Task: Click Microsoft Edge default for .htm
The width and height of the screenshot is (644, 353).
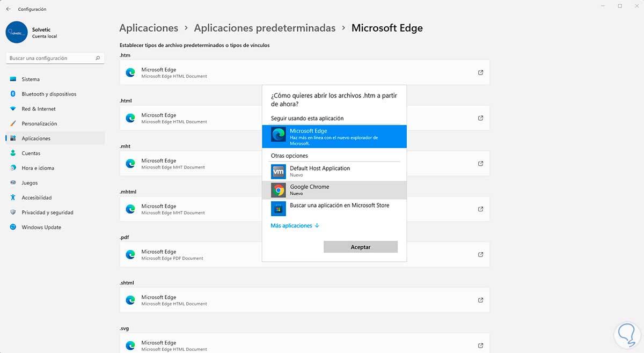Action: tap(304, 72)
